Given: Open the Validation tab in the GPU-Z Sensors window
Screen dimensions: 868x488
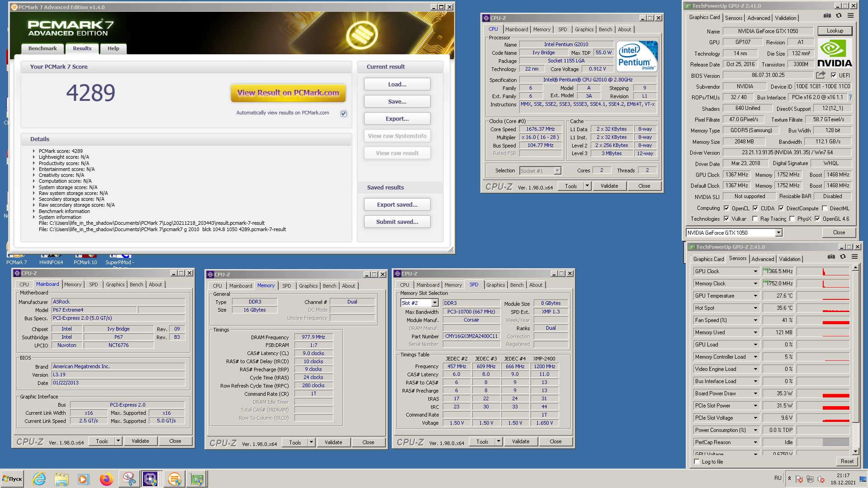Looking at the screenshot, I should coord(790,259).
